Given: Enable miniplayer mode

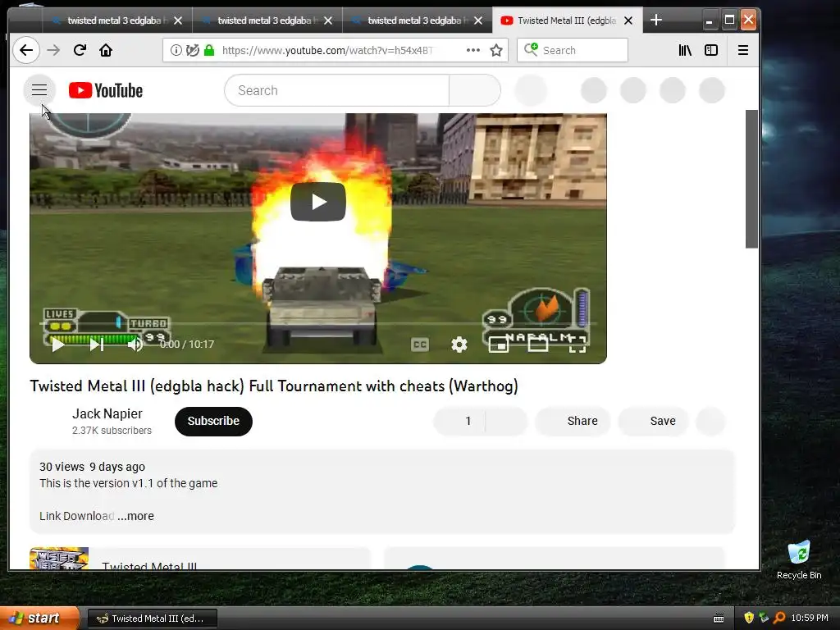Looking at the screenshot, I should [x=499, y=345].
